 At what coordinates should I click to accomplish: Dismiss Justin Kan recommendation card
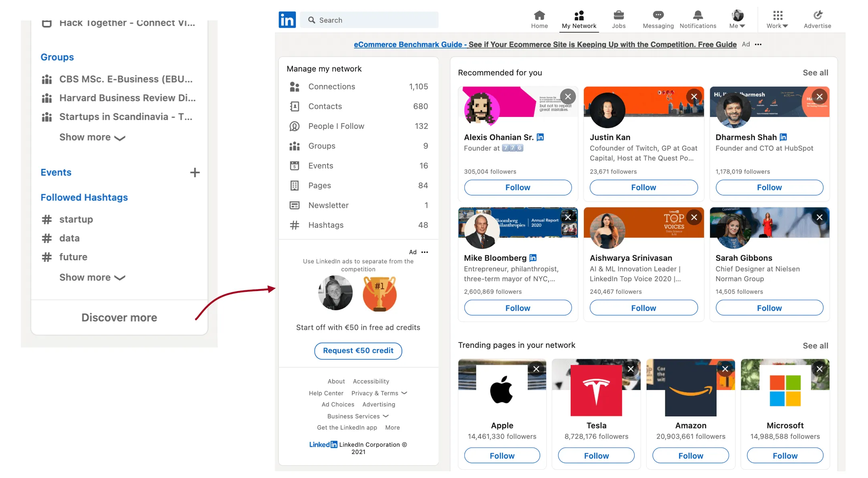(x=694, y=96)
